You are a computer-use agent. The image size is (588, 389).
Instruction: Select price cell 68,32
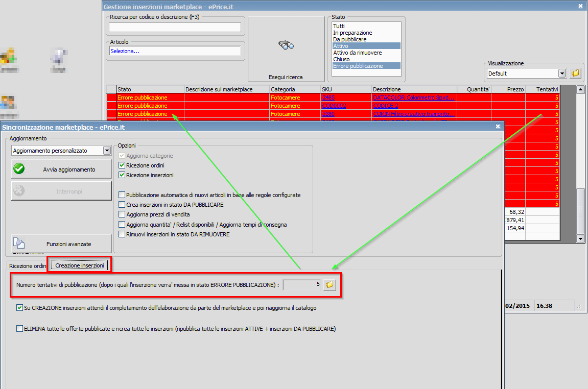tap(514, 212)
